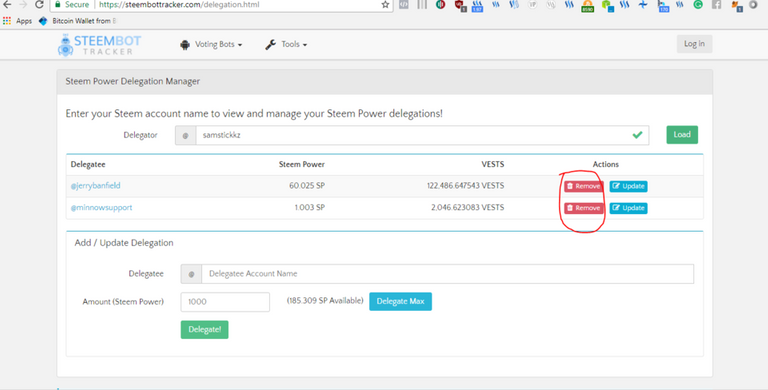Click the Amount (Steem Power) input field
Viewport: 768px width, 390px height.
coord(225,302)
